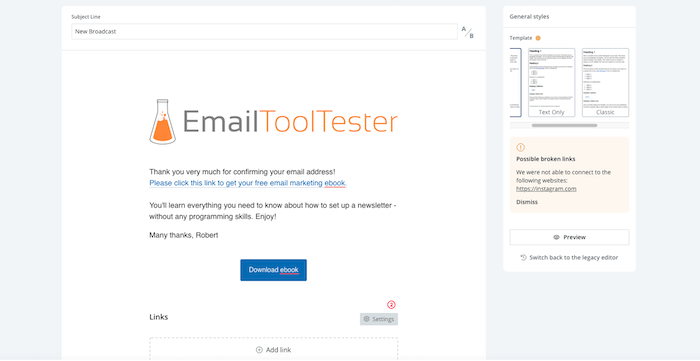Open the Links section Settings
Viewport: 700px width, 361px height.
[379, 319]
